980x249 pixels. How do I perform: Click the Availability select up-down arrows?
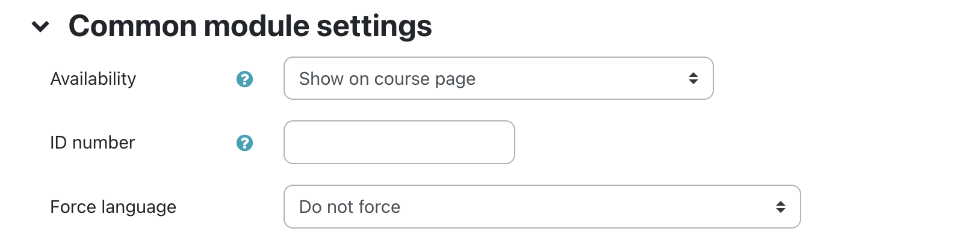[x=693, y=79]
